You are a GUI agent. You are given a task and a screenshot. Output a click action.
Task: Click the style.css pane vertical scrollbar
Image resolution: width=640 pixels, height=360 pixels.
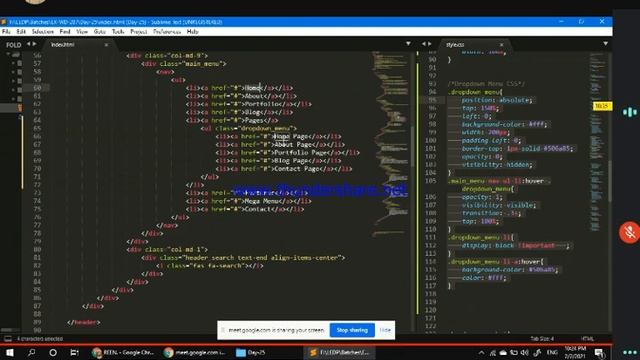coord(610,181)
